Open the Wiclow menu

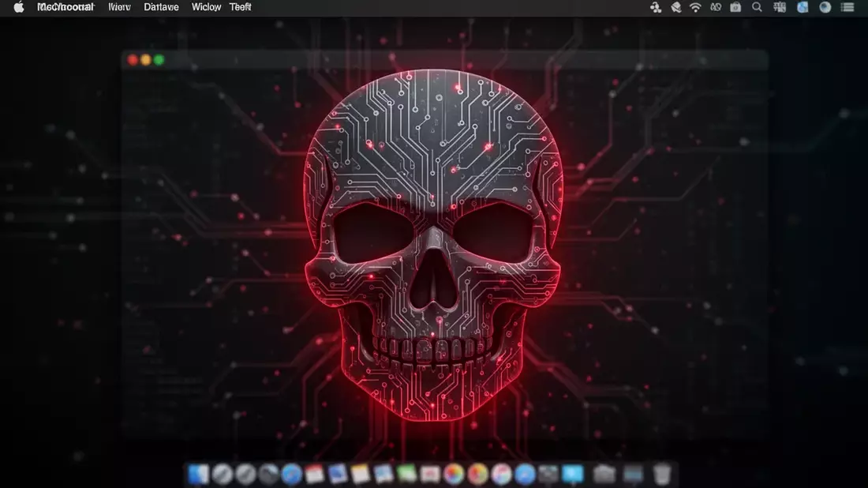click(206, 7)
